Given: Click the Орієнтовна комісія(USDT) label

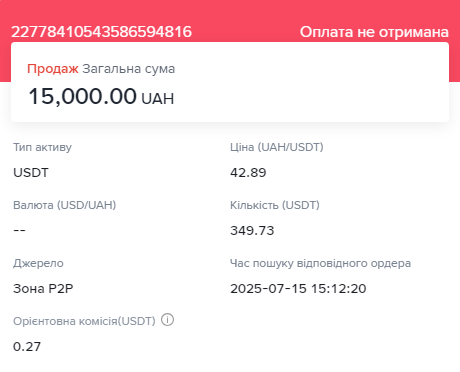Looking at the screenshot, I should point(84,321).
